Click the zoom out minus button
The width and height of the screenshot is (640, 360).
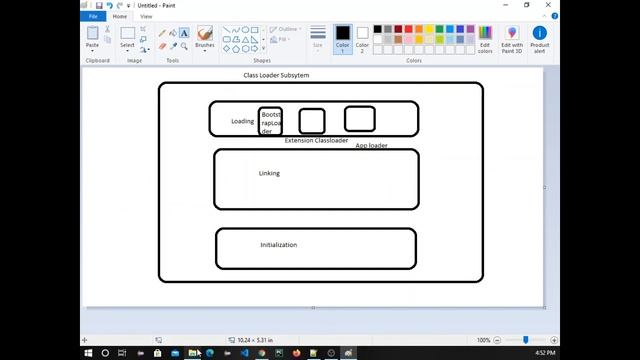tap(497, 340)
